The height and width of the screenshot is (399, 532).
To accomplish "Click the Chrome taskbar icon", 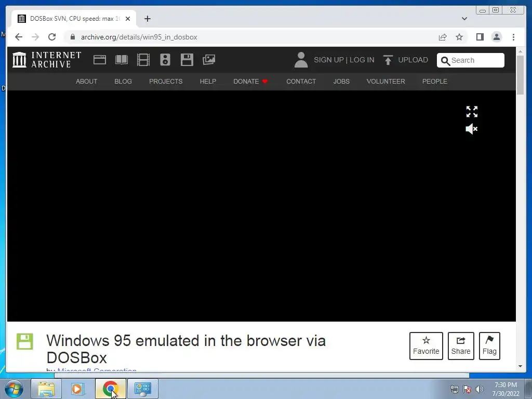I will (110, 389).
